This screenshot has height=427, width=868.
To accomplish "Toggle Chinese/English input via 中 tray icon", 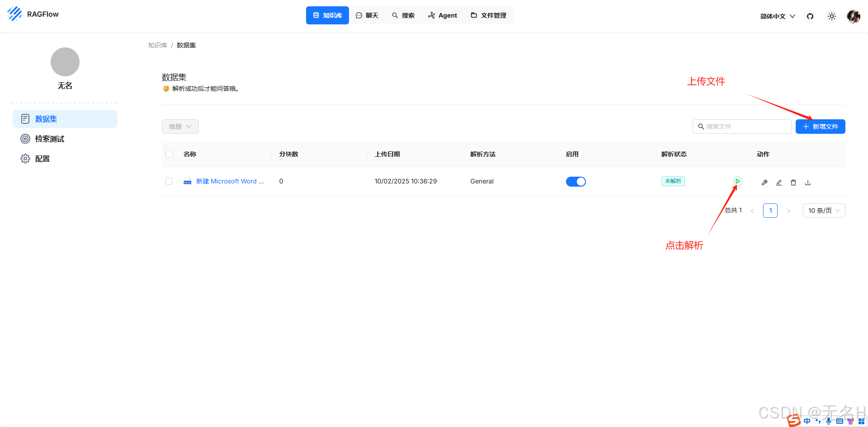I will click(807, 421).
